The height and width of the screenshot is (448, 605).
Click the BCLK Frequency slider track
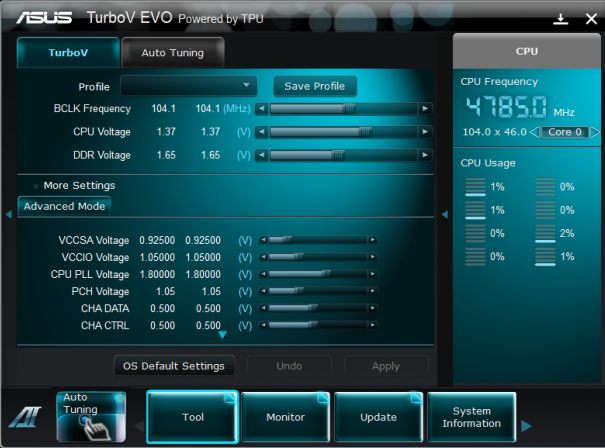[x=343, y=108]
